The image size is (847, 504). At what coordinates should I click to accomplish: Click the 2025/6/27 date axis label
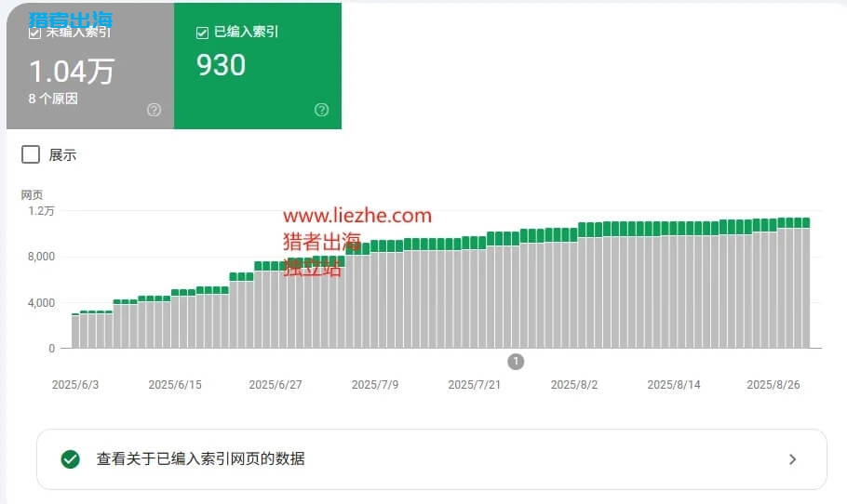coord(275,385)
